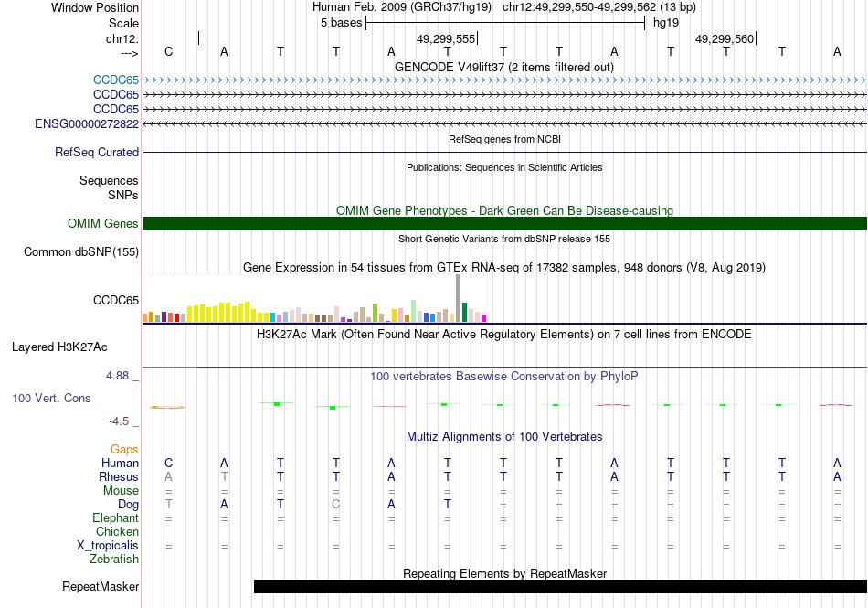Click the chr12 coordinate range text at top
The height and width of the screenshot is (608, 868).
pos(599,7)
